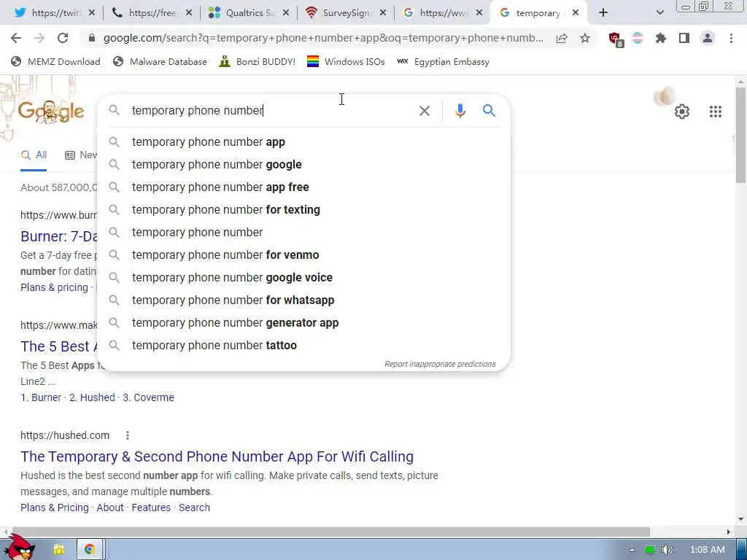Image resolution: width=747 pixels, height=560 pixels.
Task: Choose suggestion 'temporary phone number tattoo'
Action: 303,345
